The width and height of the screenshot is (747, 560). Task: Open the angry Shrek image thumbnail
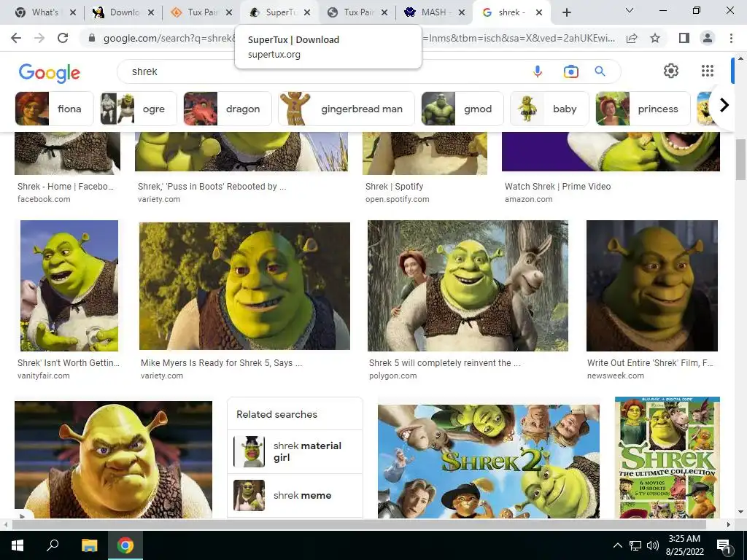(113, 459)
